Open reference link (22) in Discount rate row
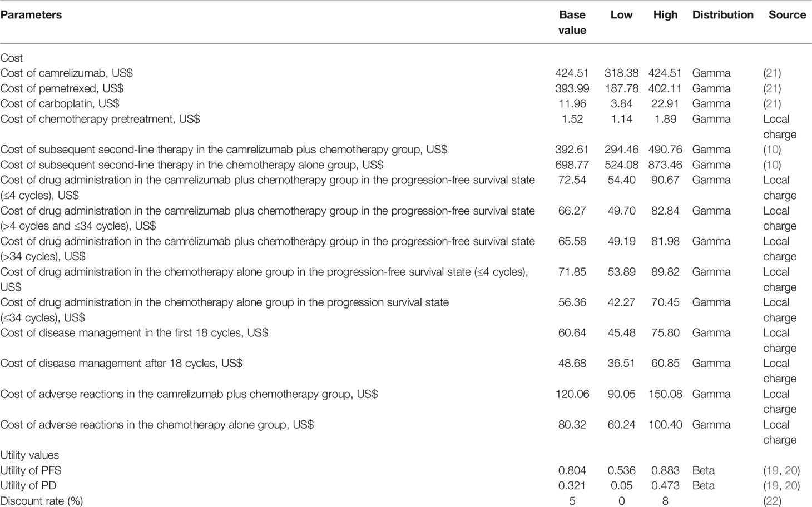The width and height of the screenshot is (812, 507). click(x=772, y=501)
